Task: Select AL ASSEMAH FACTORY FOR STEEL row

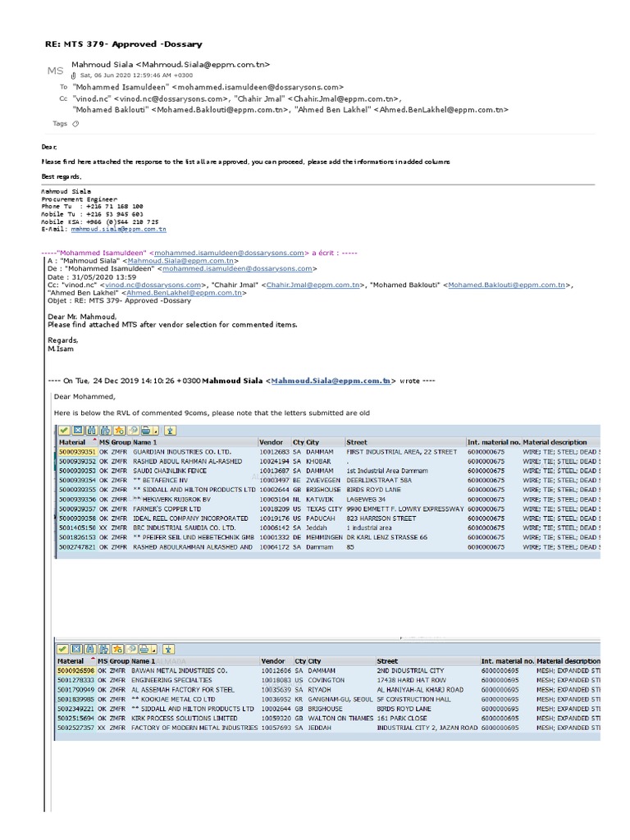Action: pos(328,690)
